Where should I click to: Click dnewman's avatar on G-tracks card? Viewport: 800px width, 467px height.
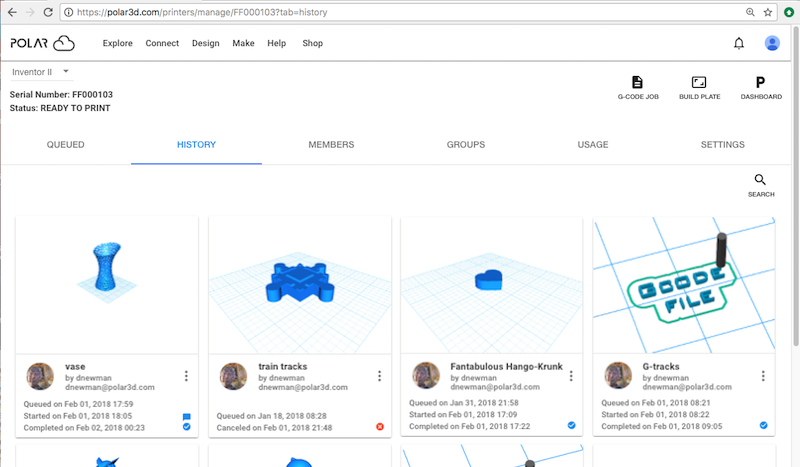pos(618,376)
